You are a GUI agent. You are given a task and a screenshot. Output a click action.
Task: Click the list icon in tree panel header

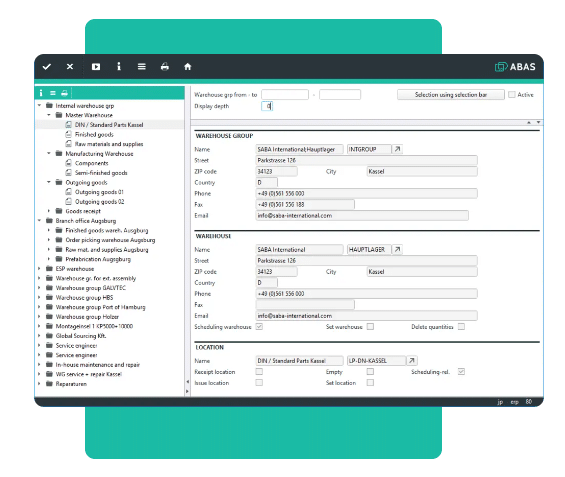tap(53, 93)
